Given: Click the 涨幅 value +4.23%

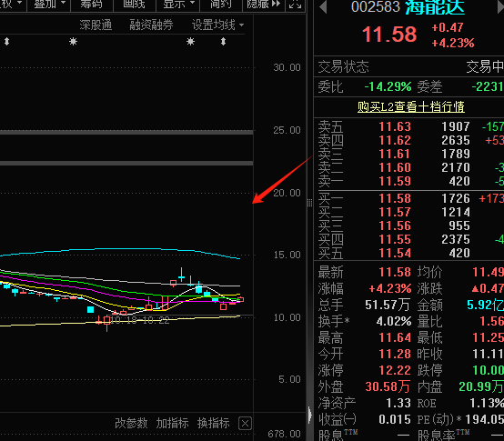Looking at the screenshot, I should [x=390, y=288].
